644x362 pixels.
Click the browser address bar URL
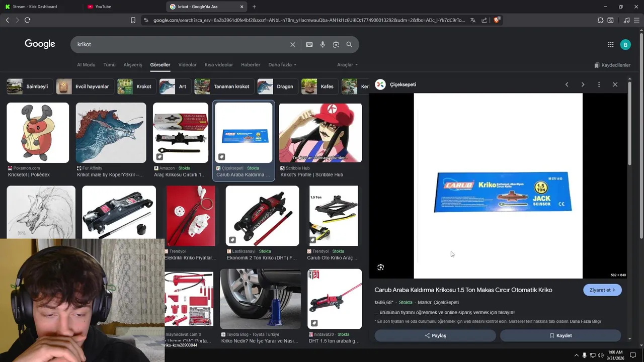point(309,20)
